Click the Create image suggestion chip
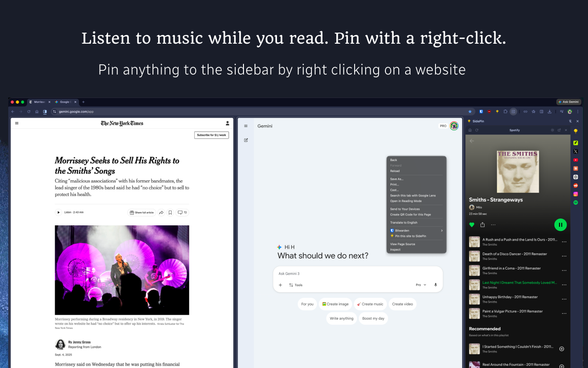588x368 pixels. (335, 304)
